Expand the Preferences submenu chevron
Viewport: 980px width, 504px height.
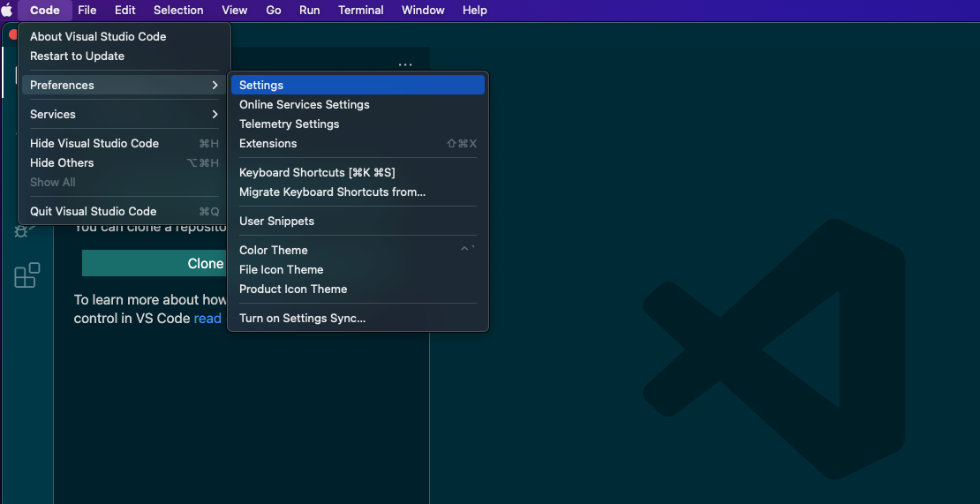(215, 85)
